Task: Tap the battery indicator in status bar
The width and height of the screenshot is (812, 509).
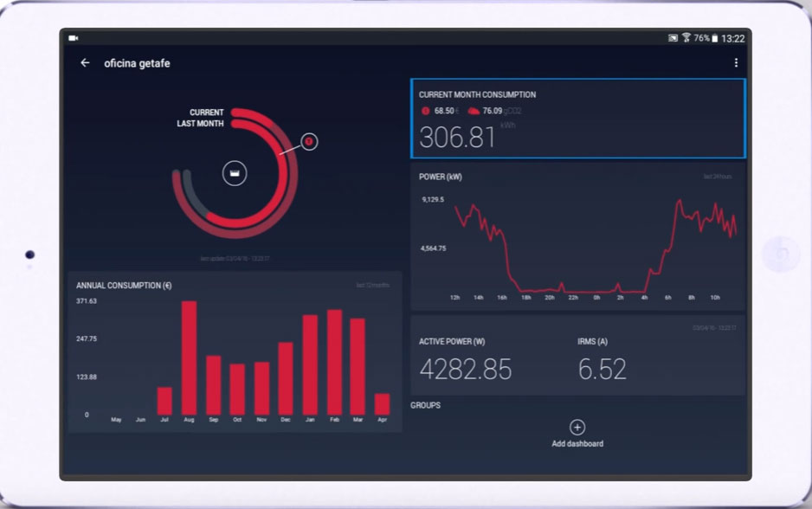Action: tap(714, 38)
